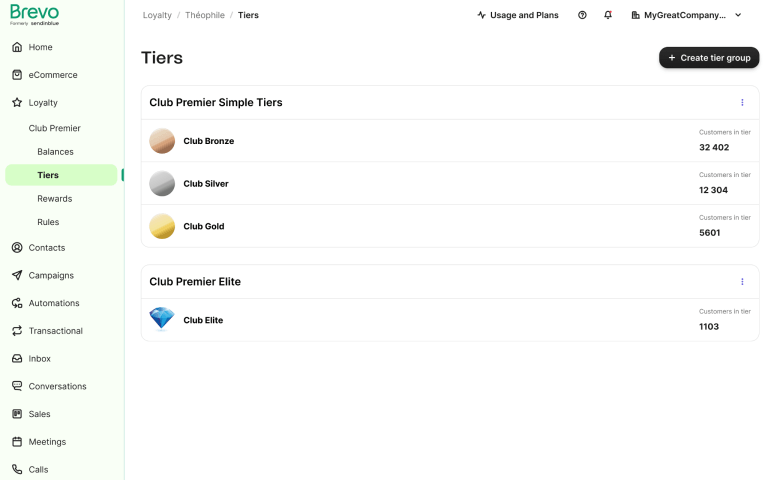Open the Club Elite diamond tier row
768x480 pixels.
coord(450,320)
